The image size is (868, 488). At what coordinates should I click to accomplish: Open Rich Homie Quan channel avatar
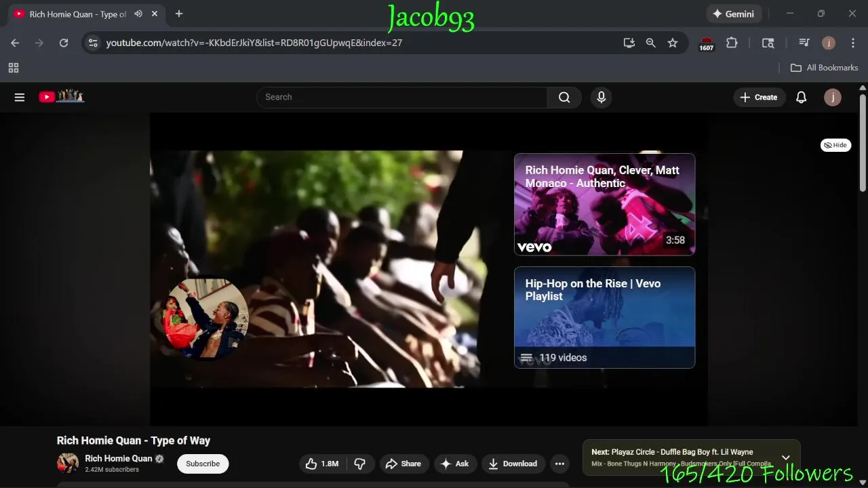(x=68, y=464)
